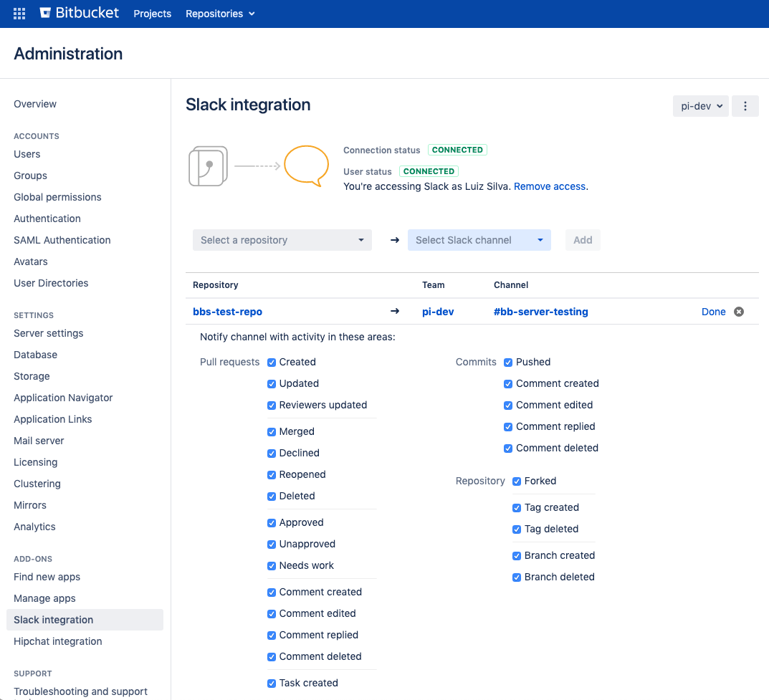The height and width of the screenshot is (700, 769).
Task: Toggle Commits Comment deleted checkbox
Action: [508, 449]
